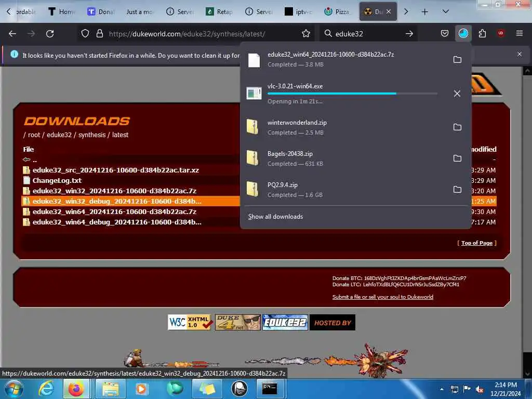Show hidden system tray icons arrow
The width and height of the screenshot is (532, 399).
(442, 389)
